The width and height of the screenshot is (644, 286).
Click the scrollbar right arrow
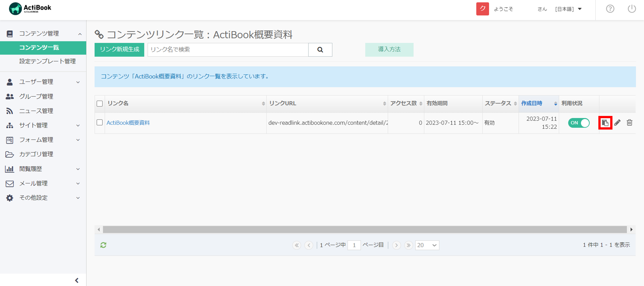[632, 229]
